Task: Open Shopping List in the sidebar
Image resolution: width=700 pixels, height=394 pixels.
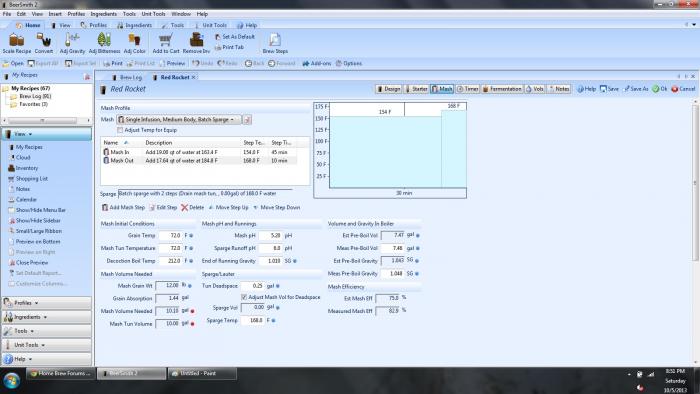Action: pyautogui.click(x=28, y=179)
